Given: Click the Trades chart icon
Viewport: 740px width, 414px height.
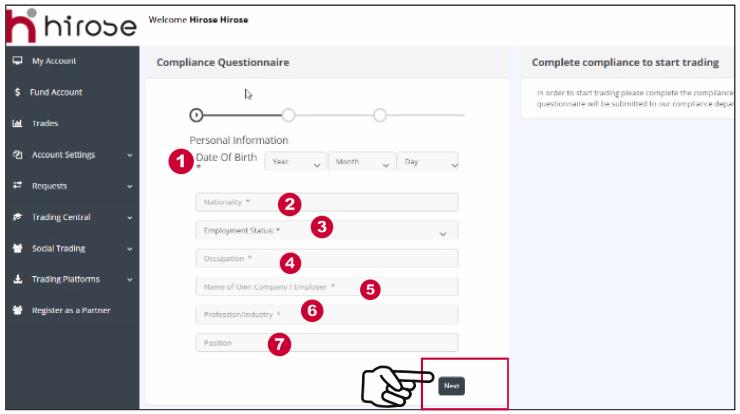Looking at the screenshot, I should point(17,124).
